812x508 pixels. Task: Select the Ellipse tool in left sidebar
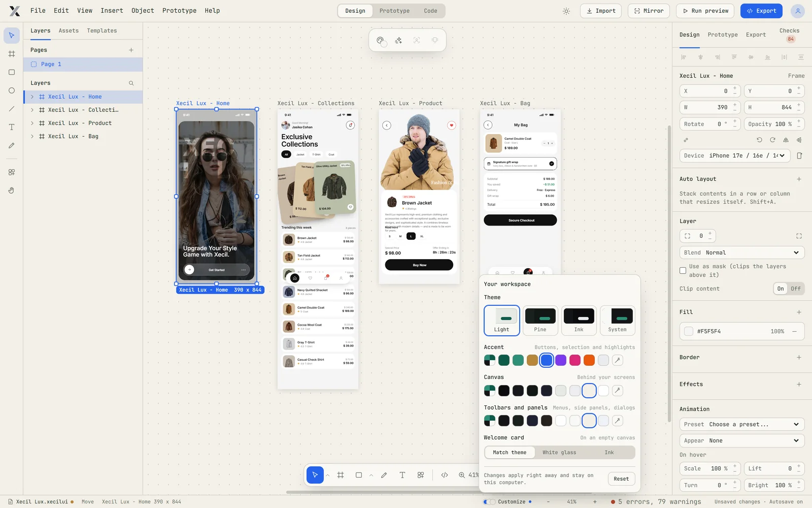click(x=12, y=90)
